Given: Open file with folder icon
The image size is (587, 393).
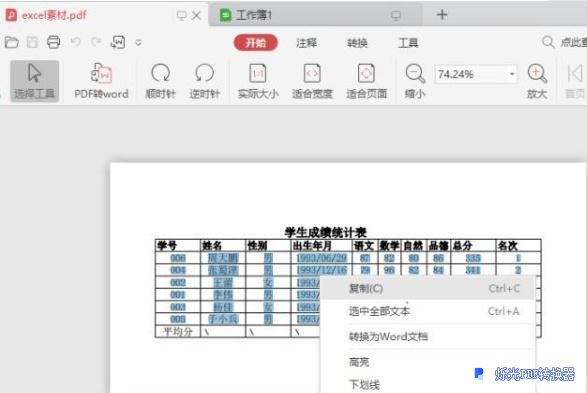Looking at the screenshot, I should coord(12,42).
